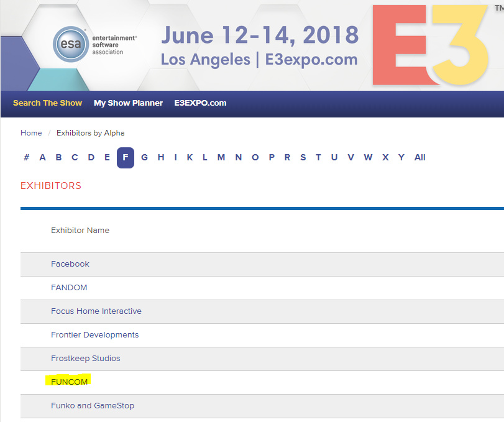
Task: Filter exhibitors by letter X
Action: [x=385, y=157]
